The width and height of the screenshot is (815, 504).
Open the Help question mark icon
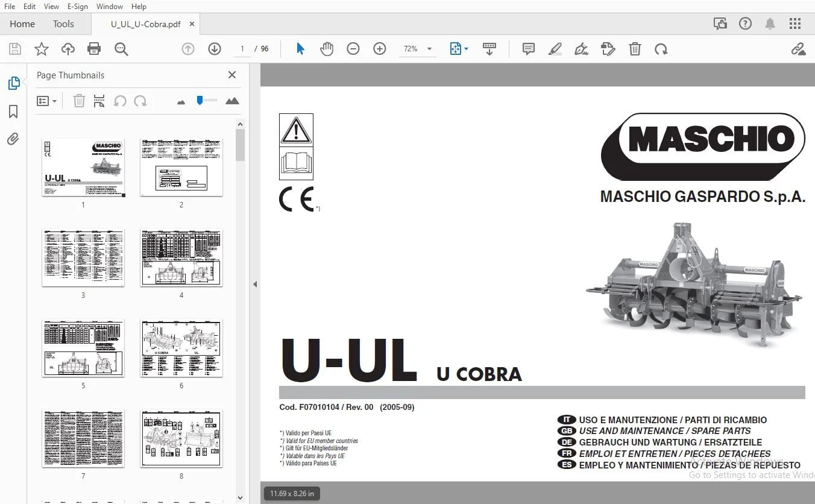(746, 24)
